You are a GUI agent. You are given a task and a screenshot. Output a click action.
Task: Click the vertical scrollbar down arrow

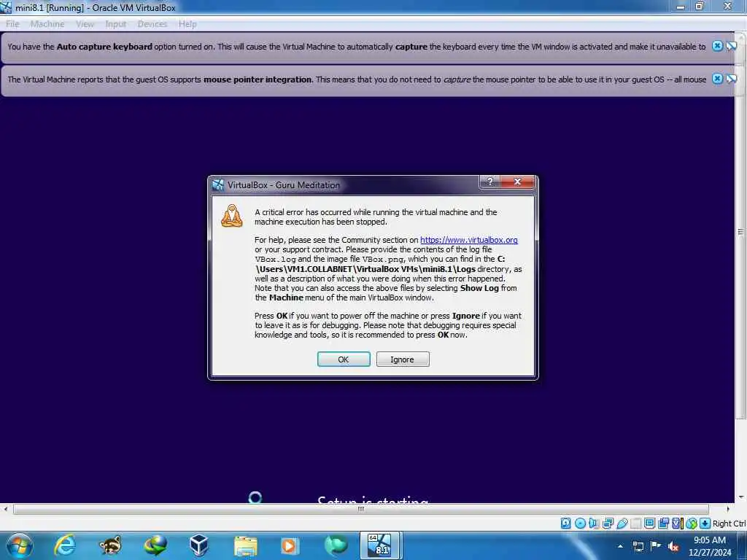pos(740,497)
